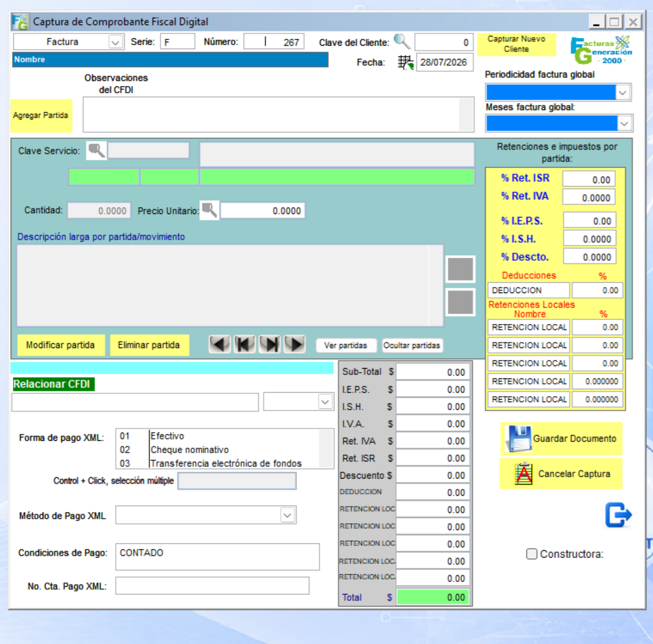
Task: Click the % Ret. IVA field
Action: tap(589, 197)
